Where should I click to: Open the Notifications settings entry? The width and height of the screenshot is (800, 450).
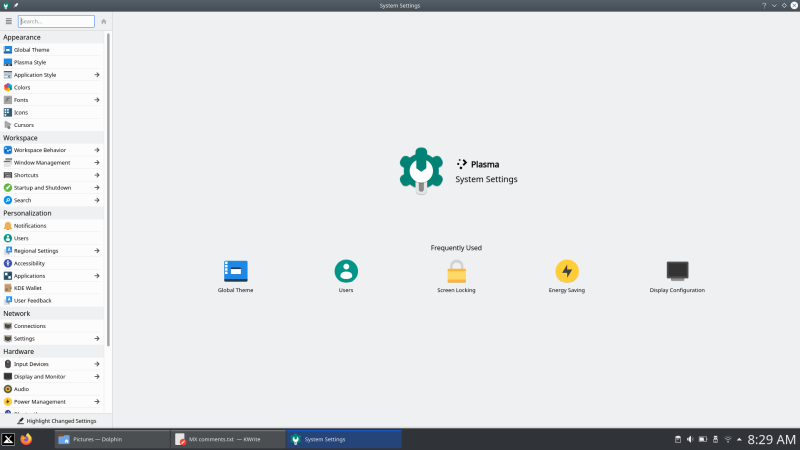click(x=30, y=226)
